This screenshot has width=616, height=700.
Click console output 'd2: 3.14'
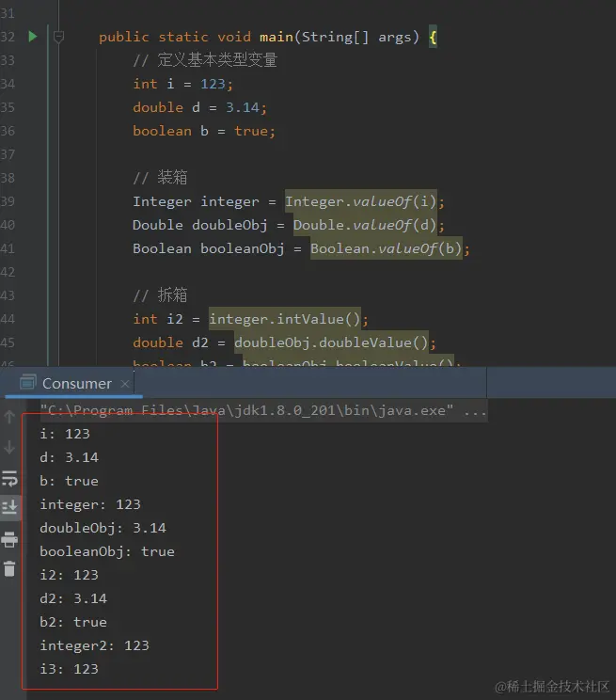[x=73, y=598]
